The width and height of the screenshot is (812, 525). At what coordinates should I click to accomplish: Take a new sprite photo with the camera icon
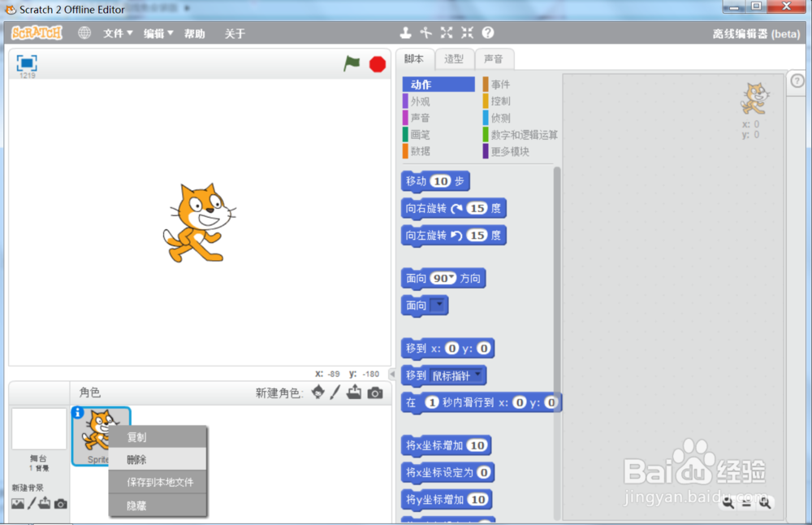point(374,394)
